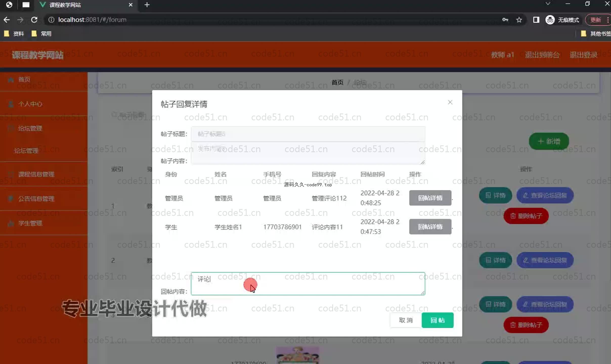Bookmark page with star icon
611x364 pixels.
[519, 20]
